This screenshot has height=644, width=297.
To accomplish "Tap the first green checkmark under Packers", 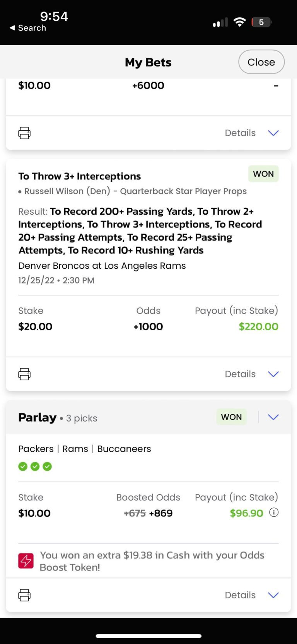I will coord(23,466).
